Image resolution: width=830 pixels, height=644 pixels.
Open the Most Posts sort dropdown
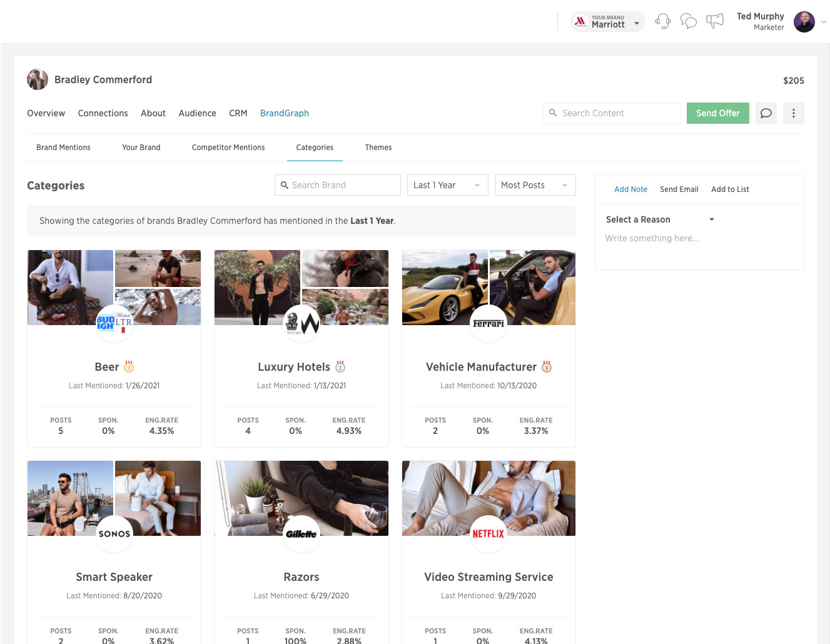[x=535, y=185]
